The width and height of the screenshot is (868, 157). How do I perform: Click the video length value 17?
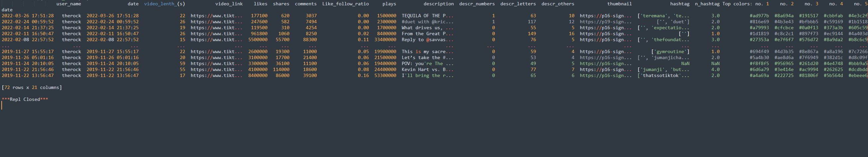point(183,76)
